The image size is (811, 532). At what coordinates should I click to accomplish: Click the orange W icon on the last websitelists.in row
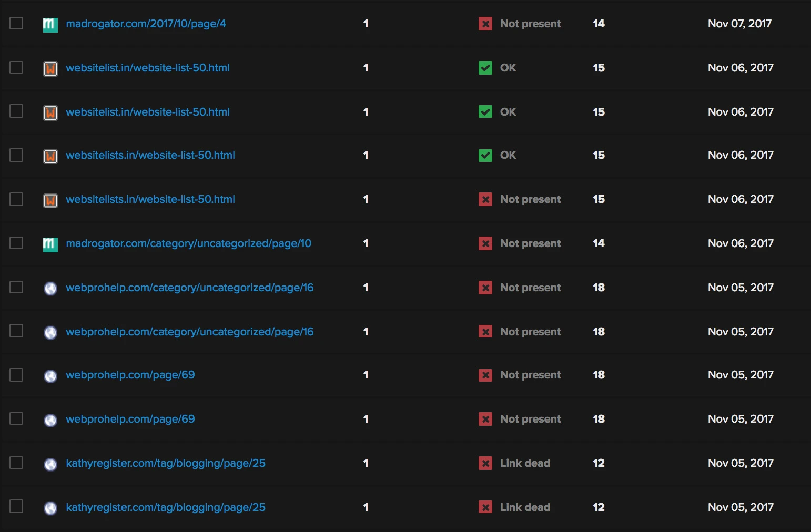pyautogui.click(x=50, y=199)
